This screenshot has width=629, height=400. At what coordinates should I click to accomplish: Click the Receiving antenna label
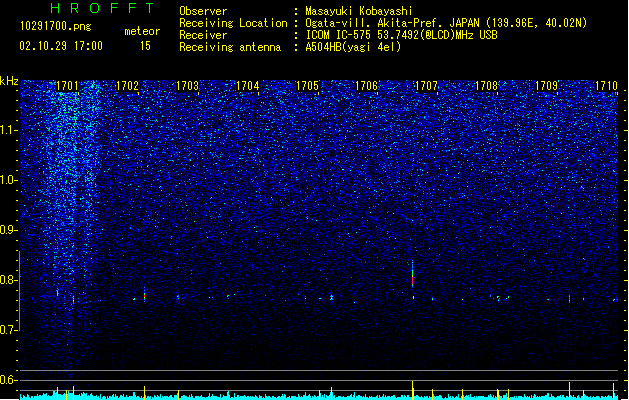click(230, 47)
